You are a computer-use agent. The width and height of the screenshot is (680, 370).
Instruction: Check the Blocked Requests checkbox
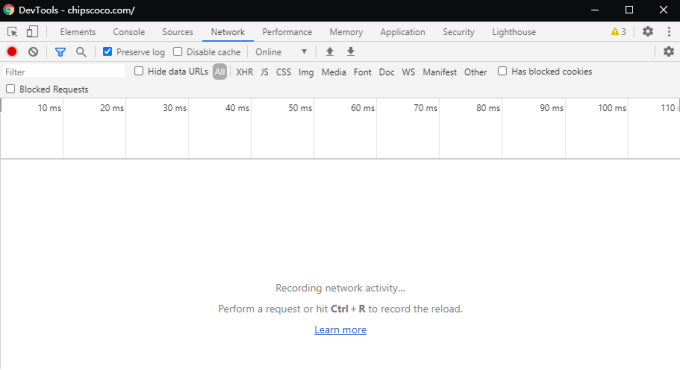point(10,88)
